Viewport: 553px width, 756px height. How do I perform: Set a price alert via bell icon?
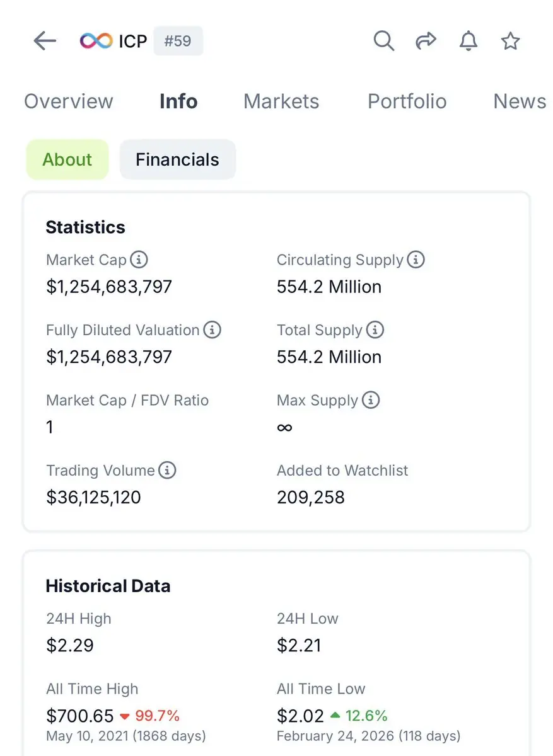[468, 42]
